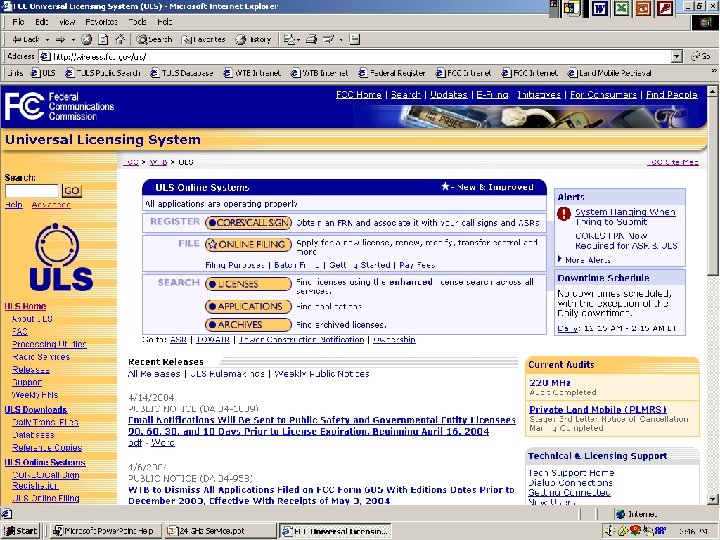The height and width of the screenshot is (540, 720).
Task: Open the Private Land Mobile (PLMRS) link
Action: 598,409
